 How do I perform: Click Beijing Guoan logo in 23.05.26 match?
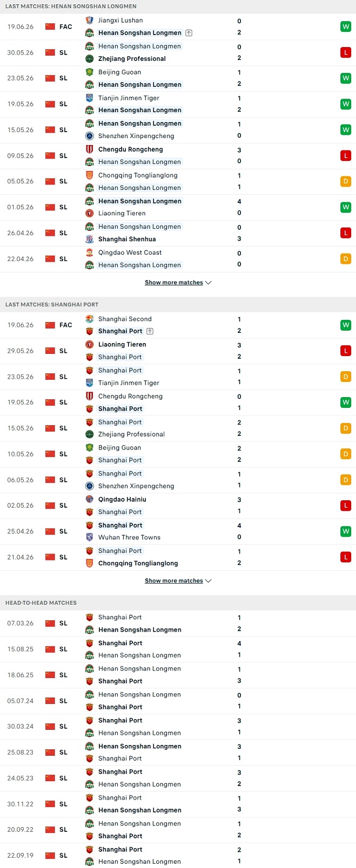pyautogui.click(x=90, y=72)
